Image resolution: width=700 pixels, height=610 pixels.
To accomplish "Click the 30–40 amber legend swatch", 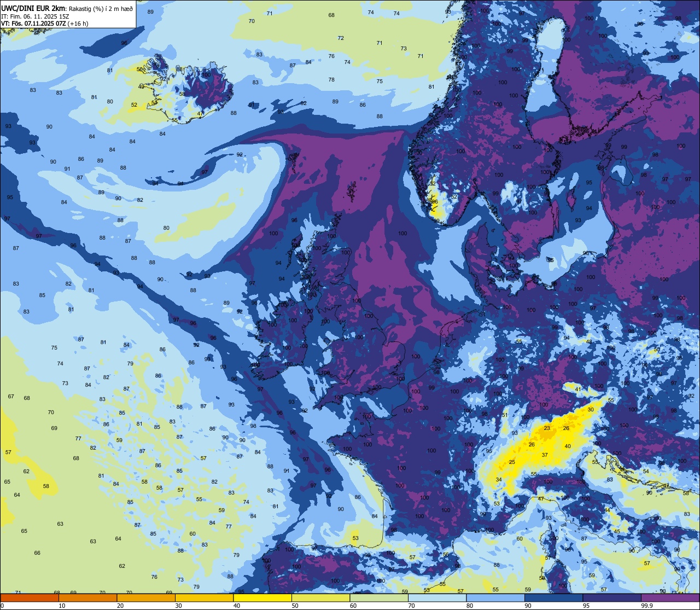I will 204,598.
